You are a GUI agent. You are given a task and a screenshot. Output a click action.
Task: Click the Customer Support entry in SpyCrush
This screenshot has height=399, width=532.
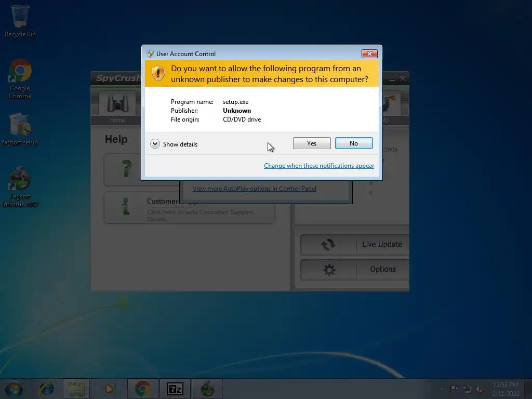[x=189, y=208]
